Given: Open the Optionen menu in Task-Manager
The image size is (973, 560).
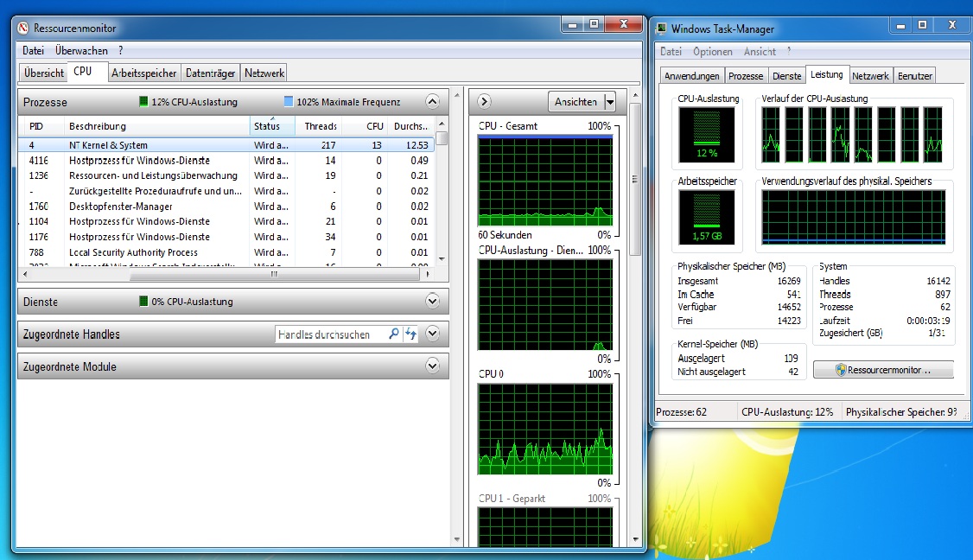Looking at the screenshot, I should (712, 52).
